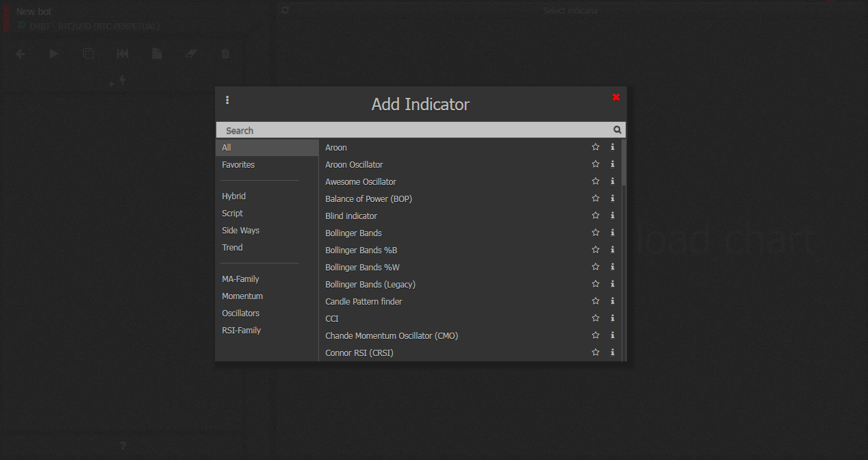Star the Aroon Oscillator indicator
Viewport: 868px width, 460px height.
click(596, 164)
